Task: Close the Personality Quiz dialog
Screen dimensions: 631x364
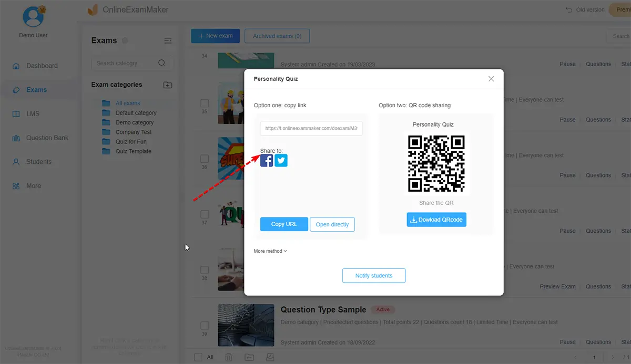Action: click(x=491, y=79)
